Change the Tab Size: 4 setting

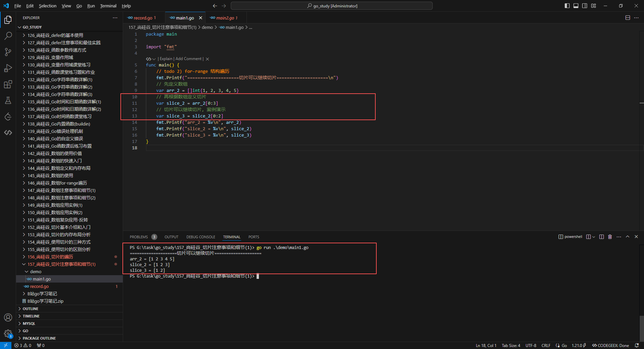tap(511, 345)
